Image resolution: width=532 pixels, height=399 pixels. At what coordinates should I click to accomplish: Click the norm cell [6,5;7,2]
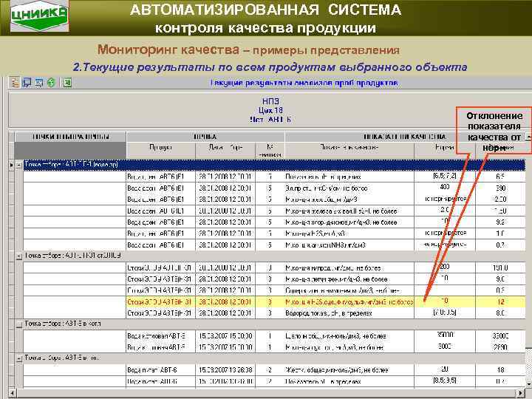[445, 176]
